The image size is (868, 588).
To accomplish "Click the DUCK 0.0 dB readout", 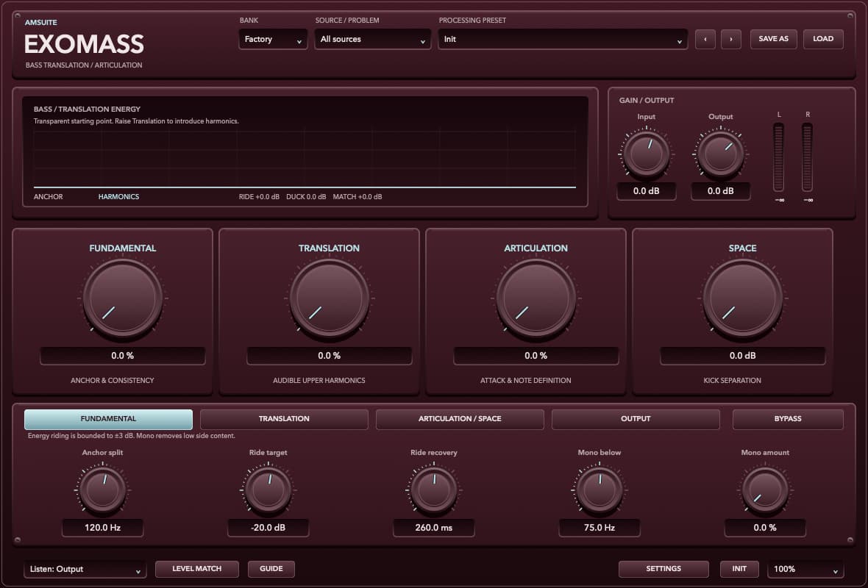I will click(x=306, y=197).
